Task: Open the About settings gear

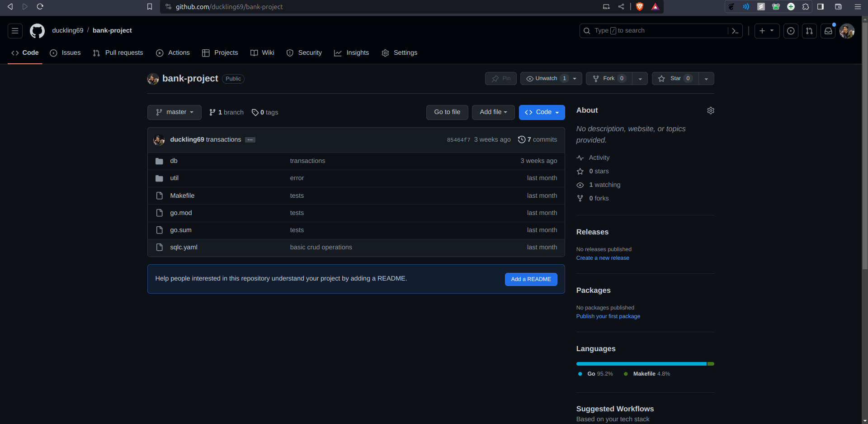Action: [711, 110]
